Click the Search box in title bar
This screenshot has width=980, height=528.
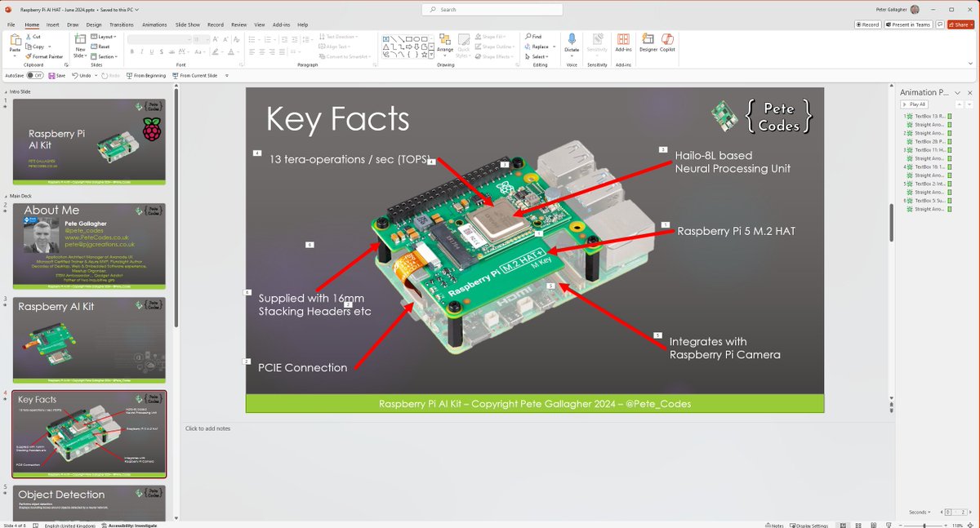click(x=492, y=10)
